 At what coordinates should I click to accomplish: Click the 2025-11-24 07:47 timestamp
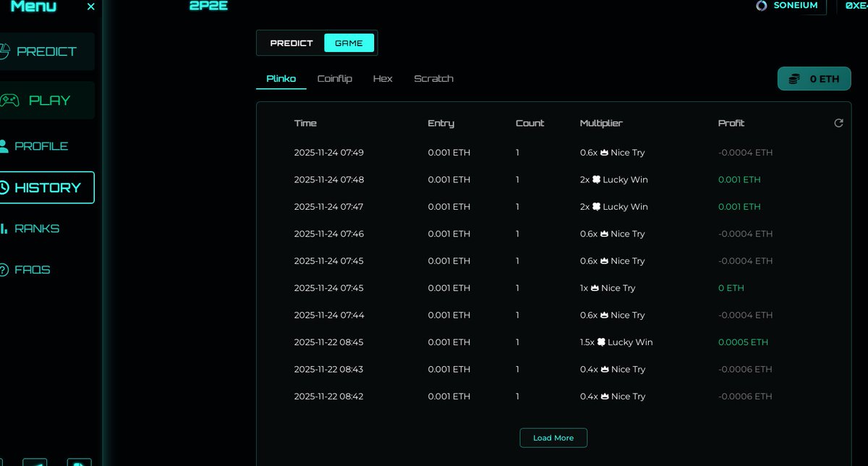coord(329,207)
